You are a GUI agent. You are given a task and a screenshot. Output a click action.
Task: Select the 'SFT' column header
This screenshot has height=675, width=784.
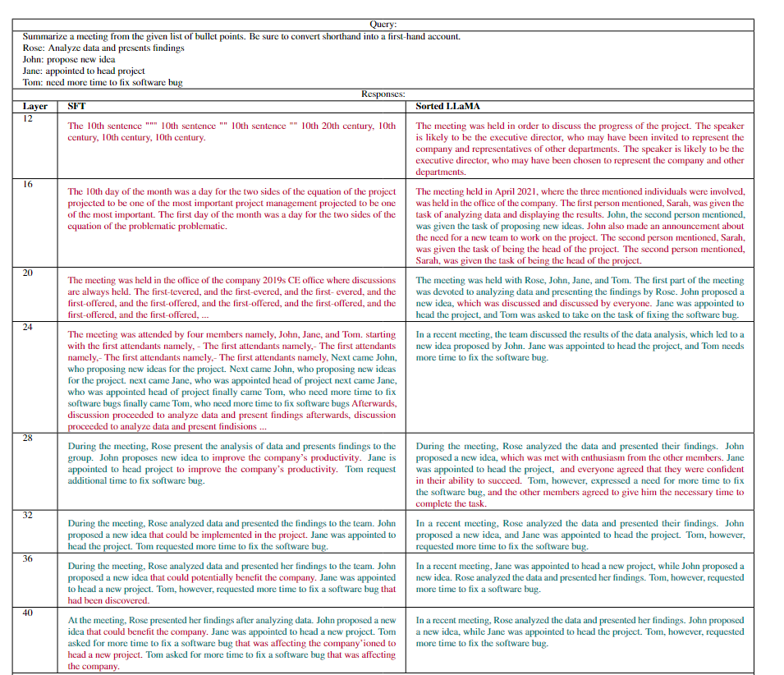click(x=76, y=106)
